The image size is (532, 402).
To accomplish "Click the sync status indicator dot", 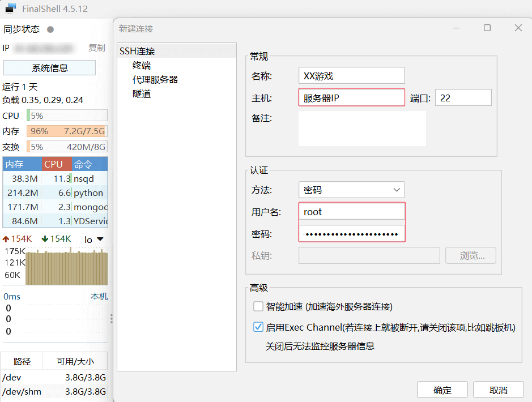I will 50,29.
